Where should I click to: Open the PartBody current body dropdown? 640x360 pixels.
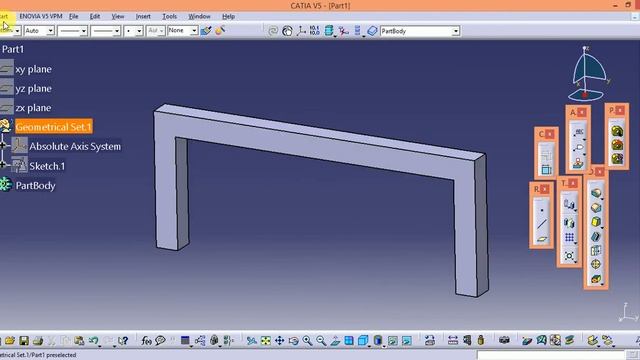(x=456, y=31)
